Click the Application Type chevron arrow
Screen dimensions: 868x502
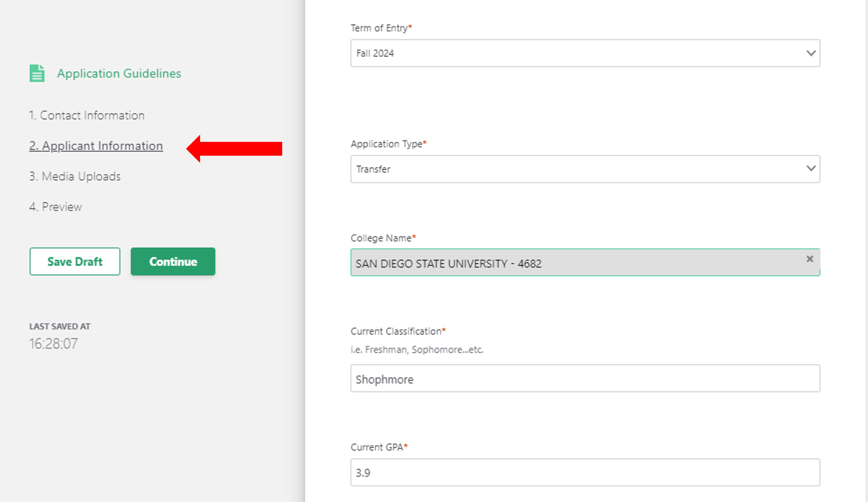coord(811,168)
